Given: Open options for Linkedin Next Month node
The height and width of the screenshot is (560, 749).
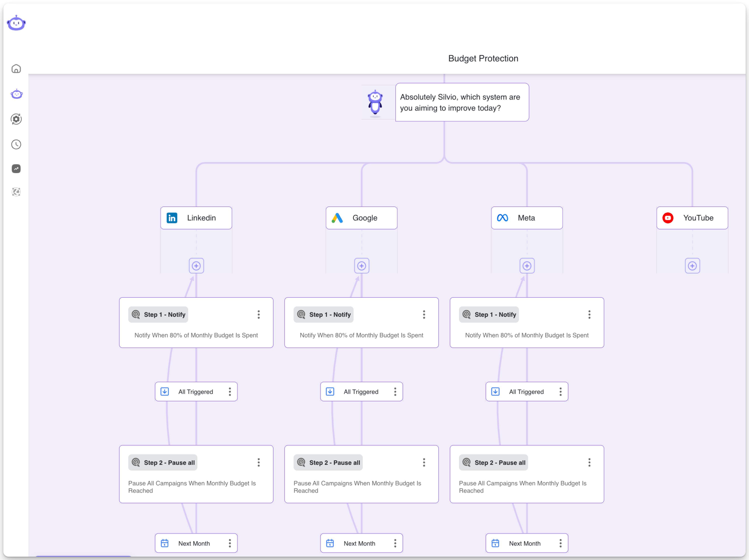Looking at the screenshot, I should 230,543.
